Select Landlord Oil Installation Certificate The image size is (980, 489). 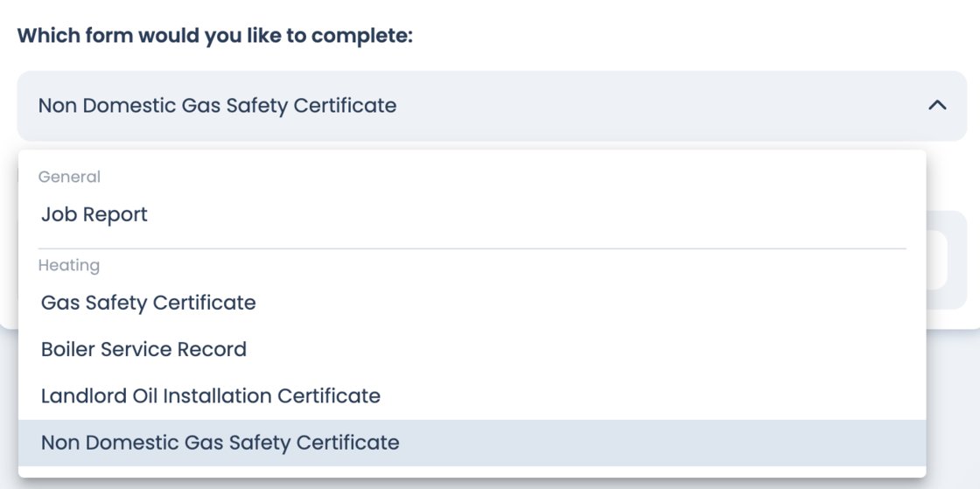pos(211,396)
